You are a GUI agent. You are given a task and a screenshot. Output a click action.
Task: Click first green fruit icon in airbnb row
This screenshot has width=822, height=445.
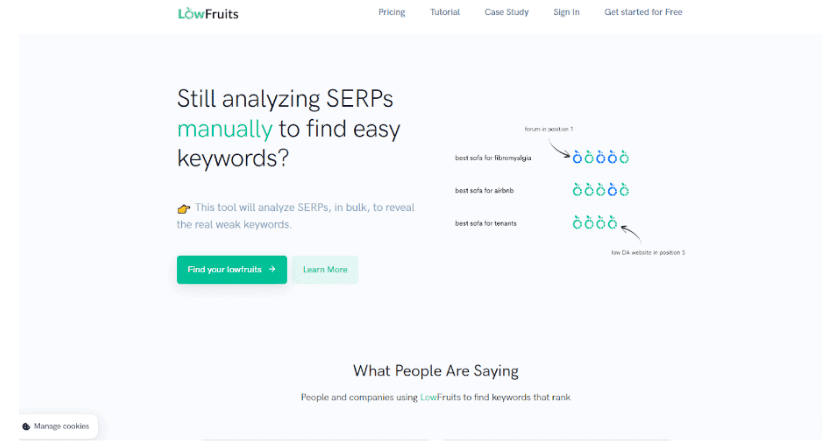tap(577, 190)
